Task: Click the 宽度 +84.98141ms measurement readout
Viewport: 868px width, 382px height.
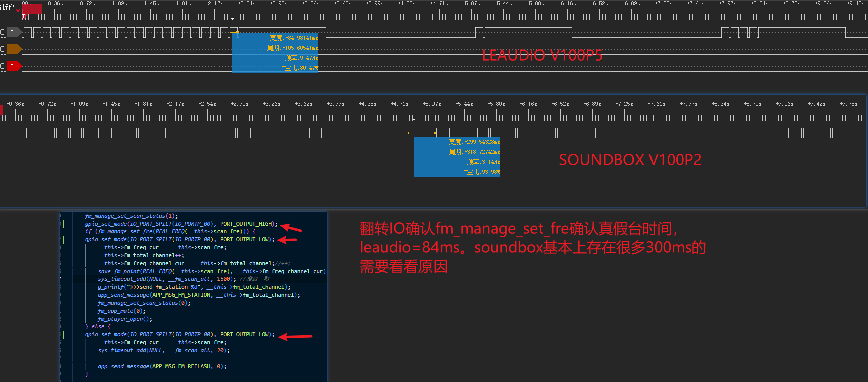Action: click(x=294, y=38)
